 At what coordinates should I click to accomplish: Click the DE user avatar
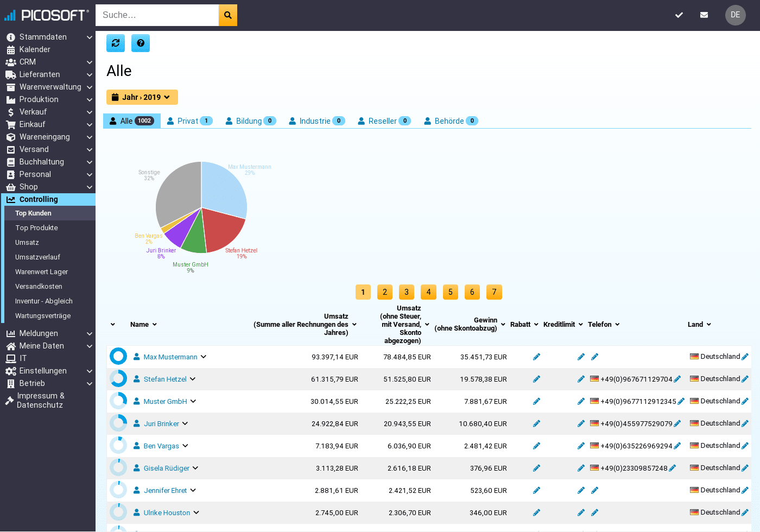[x=736, y=15]
